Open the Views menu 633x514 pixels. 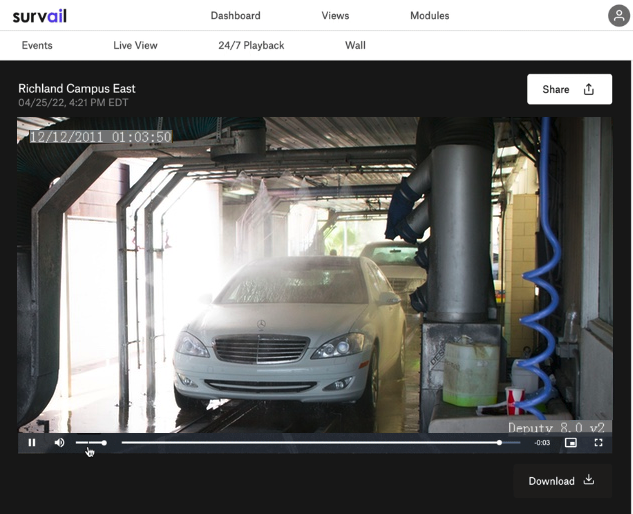[335, 16]
